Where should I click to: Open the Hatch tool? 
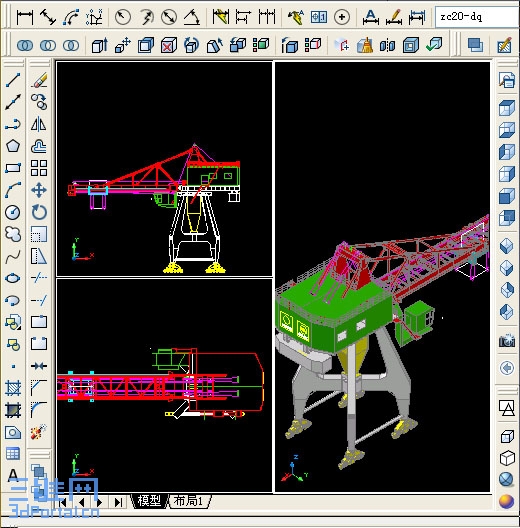point(13,388)
